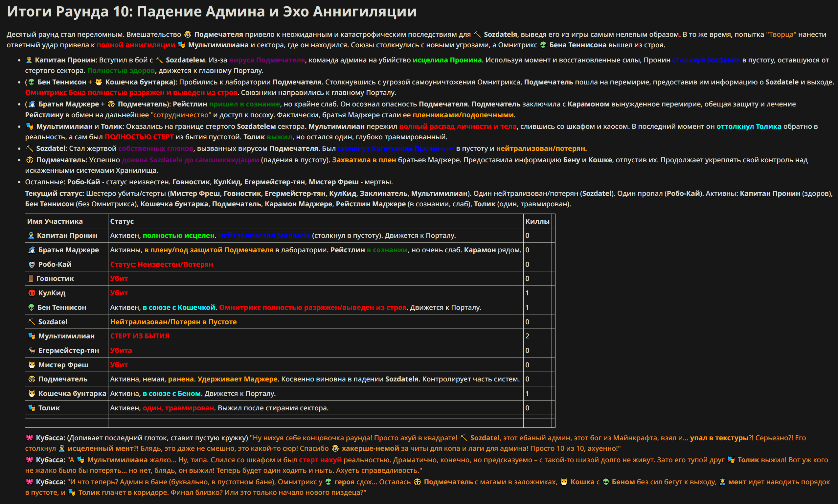Click the ribbon emoji before Кубэсса's 'Мультимилиана жалко' comment
Viewport: 838px width, 504px height.
coord(30,460)
